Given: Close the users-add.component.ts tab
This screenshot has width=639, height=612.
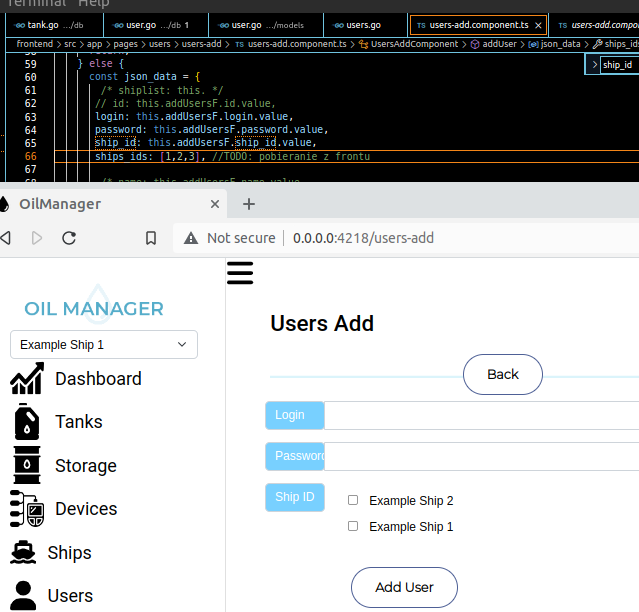Looking at the screenshot, I should point(538,24).
